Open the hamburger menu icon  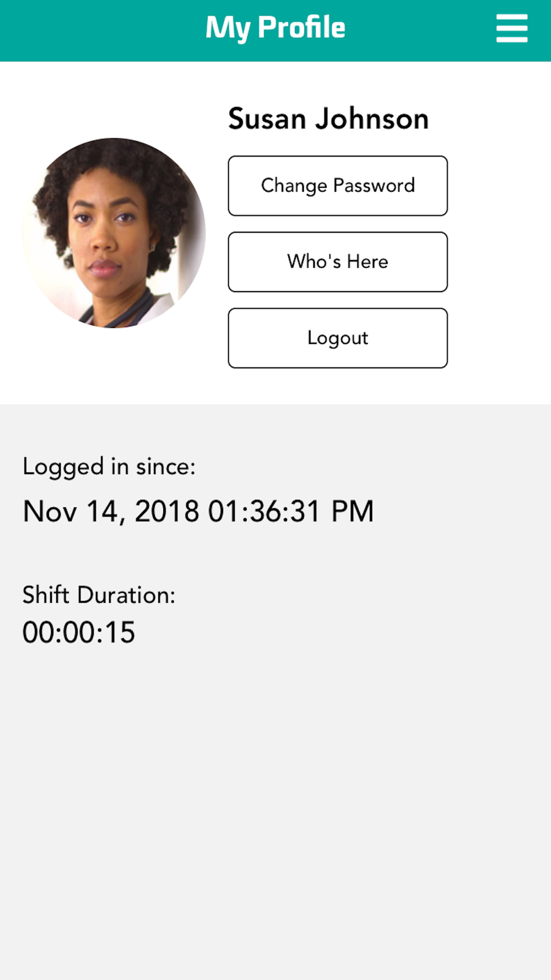click(512, 28)
